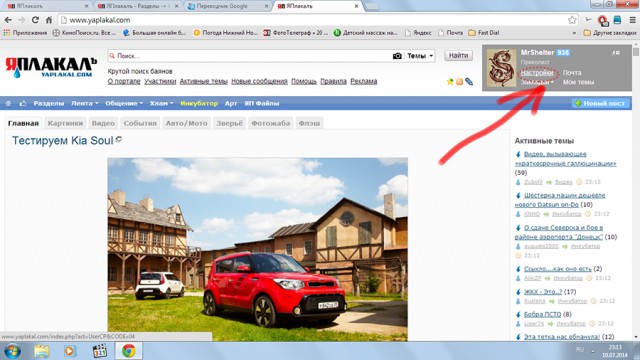
Task: Open ЯП Файлы in the navbar
Action: (262, 103)
